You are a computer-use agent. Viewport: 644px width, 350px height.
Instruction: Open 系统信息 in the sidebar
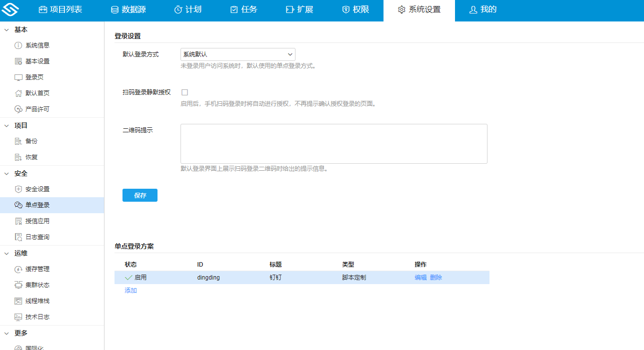pos(37,45)
